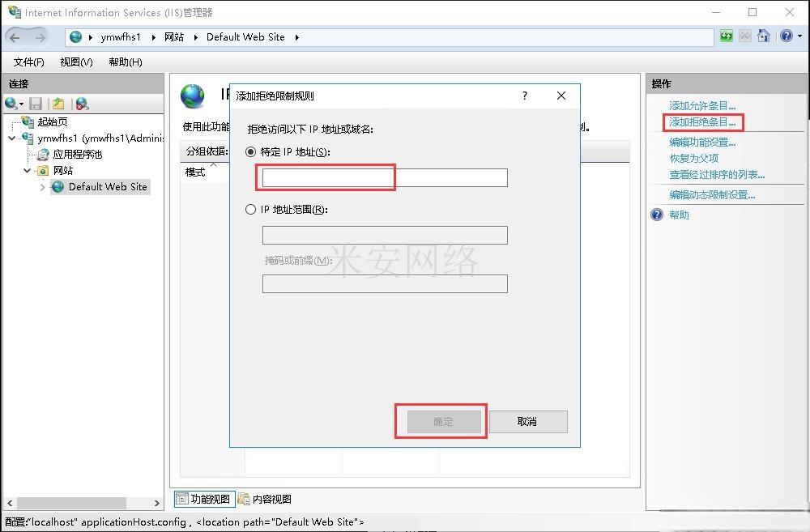
Task: Click ymwfhs1 in the breadcrumb path
Action: [121, 37]
